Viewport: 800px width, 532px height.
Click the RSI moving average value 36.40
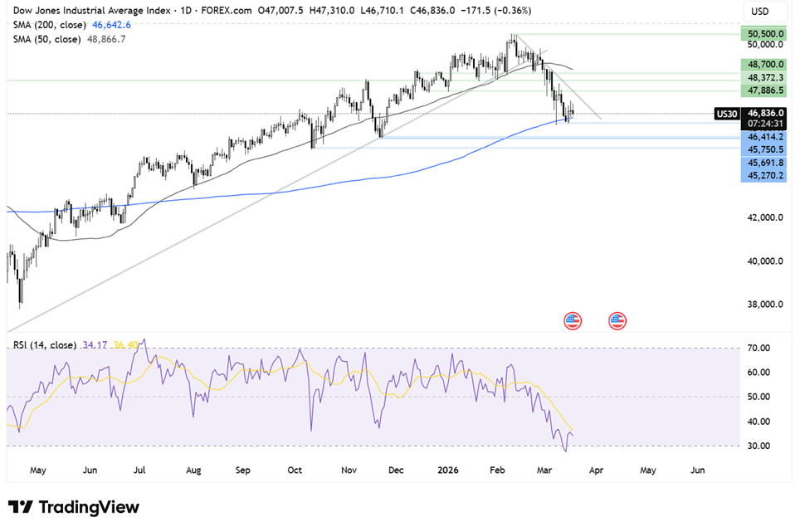pos(125,345)
